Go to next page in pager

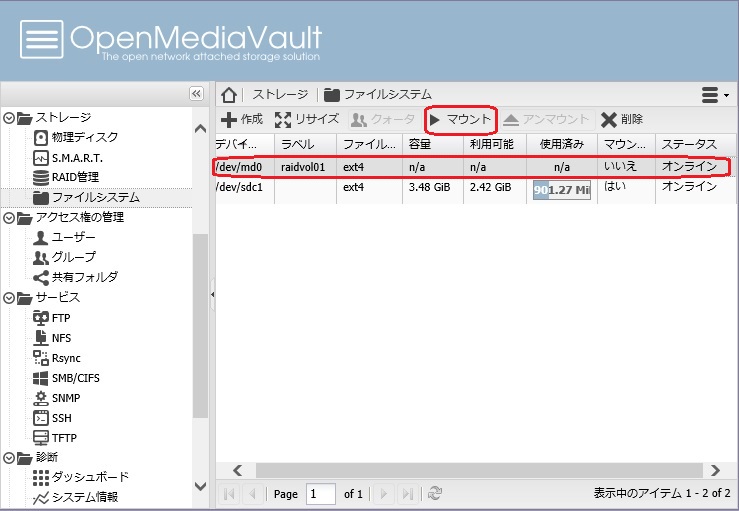point(384,494)
